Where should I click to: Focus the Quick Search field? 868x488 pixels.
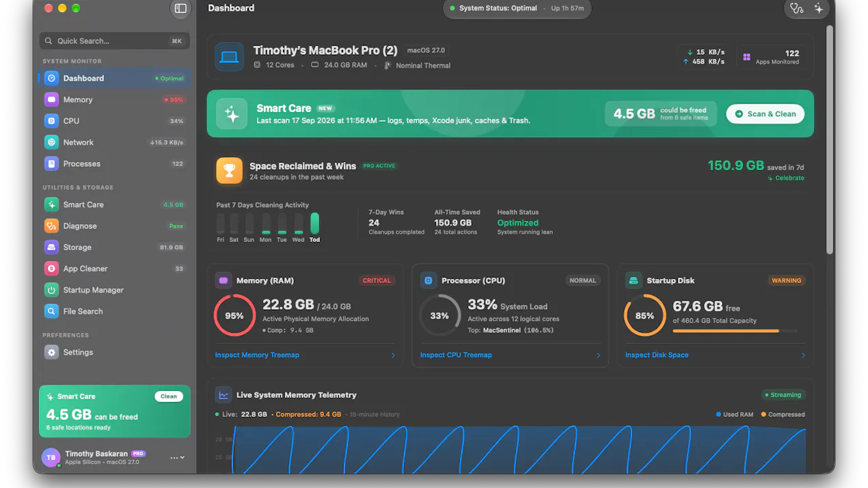(114, 41)
